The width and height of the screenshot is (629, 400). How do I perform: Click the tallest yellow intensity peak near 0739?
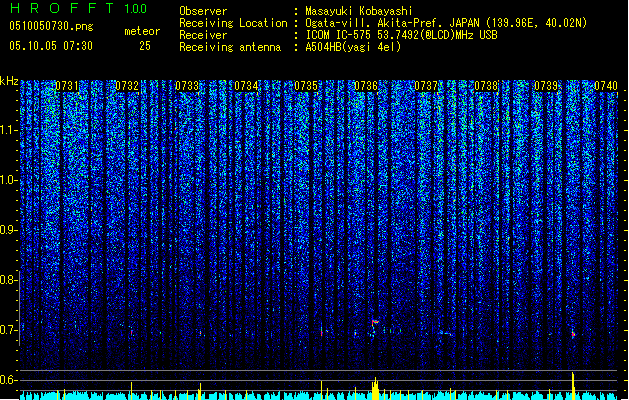[573, 386]
